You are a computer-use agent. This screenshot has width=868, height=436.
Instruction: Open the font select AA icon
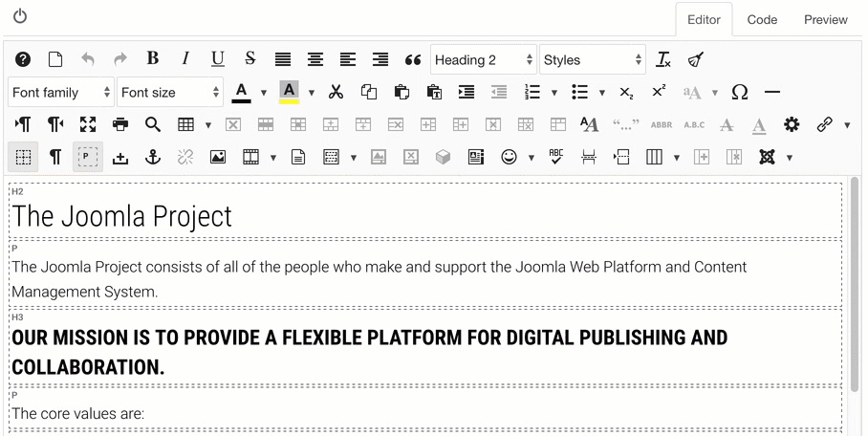[x=589, y=124]
